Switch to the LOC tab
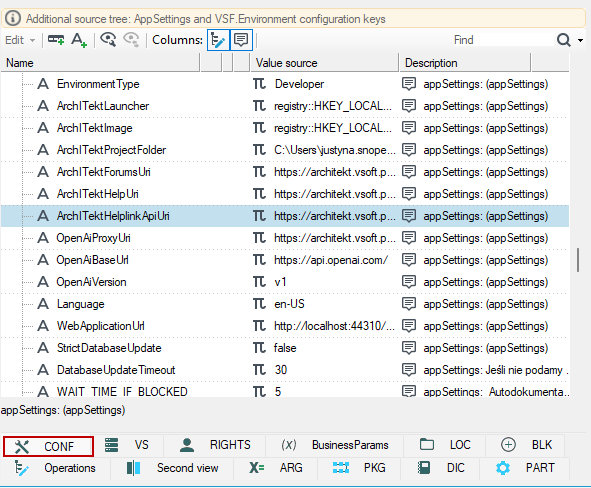591x488 pixels. 445,445
